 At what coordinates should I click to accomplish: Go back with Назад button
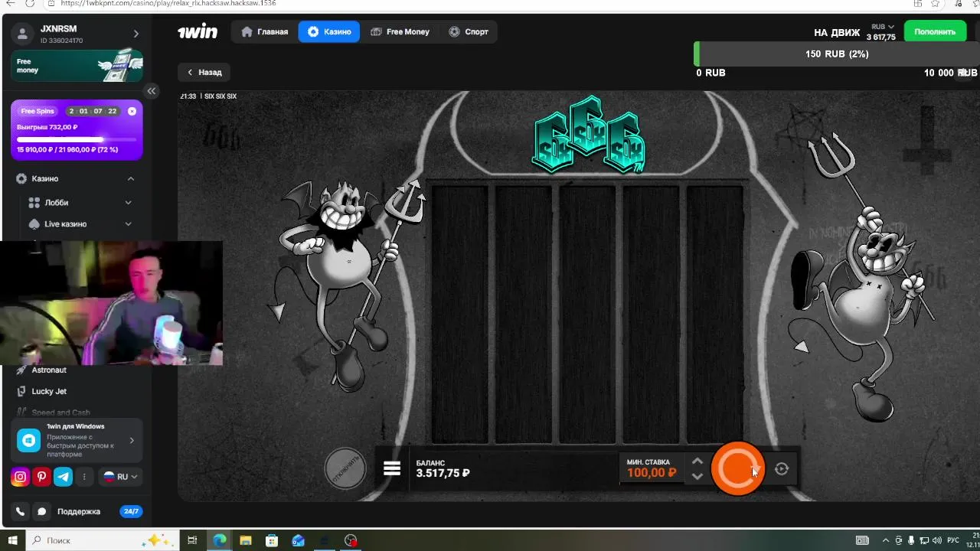(205, 72)
